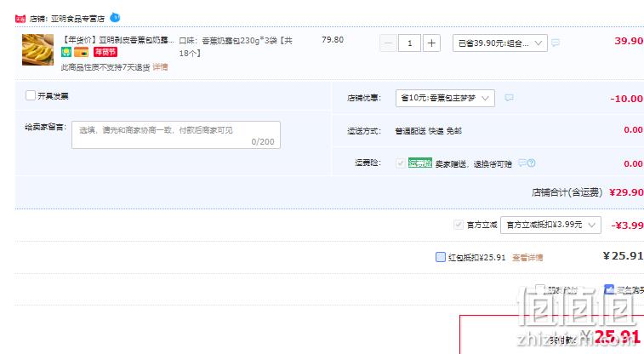Open 查看详情 link beside 红包抵扣

pos(527,258)
